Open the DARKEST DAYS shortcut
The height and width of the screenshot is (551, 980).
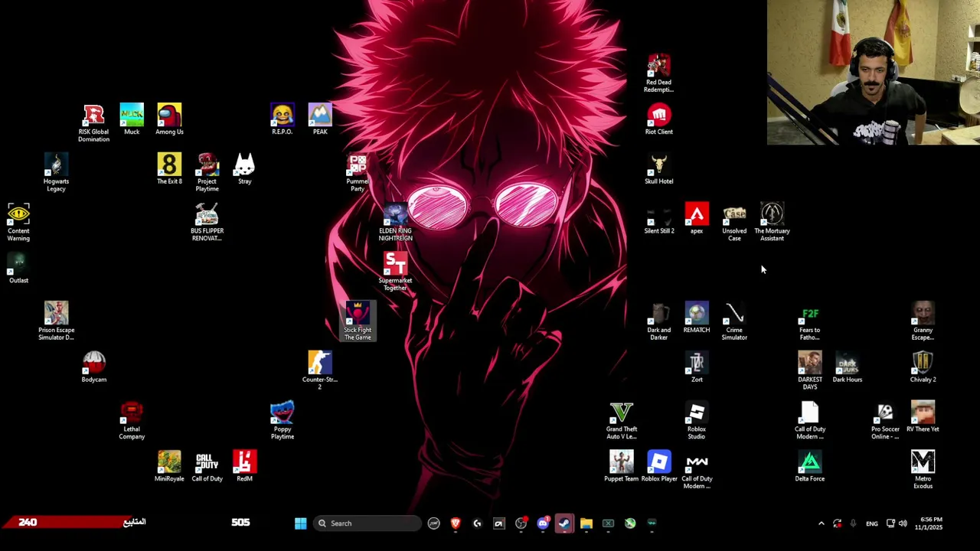click(x=809, y=371)
